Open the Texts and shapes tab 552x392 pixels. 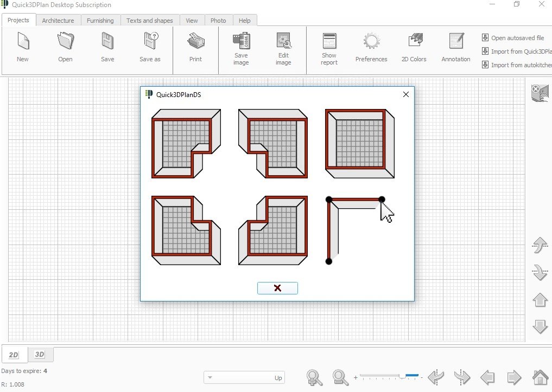coord(150,21)
